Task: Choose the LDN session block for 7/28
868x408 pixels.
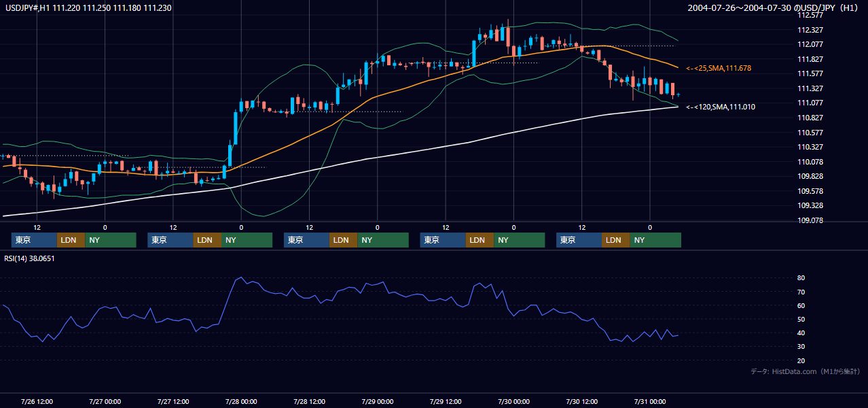Action: (344, 240)
